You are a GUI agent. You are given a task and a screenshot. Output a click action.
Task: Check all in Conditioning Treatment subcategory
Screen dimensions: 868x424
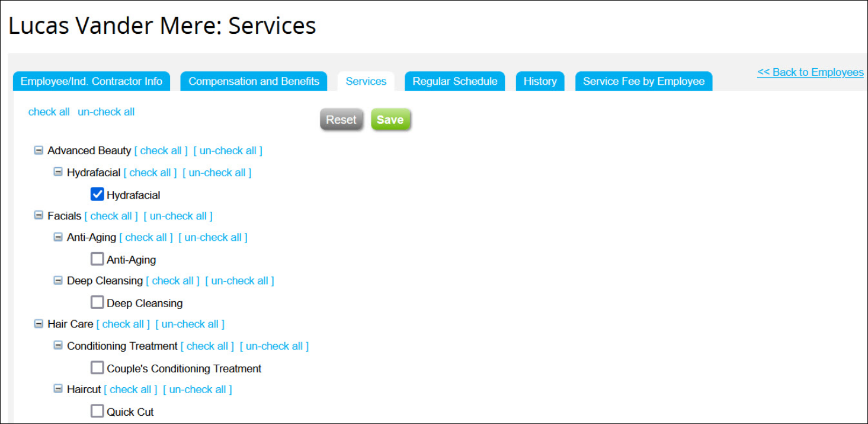[207, 346]
